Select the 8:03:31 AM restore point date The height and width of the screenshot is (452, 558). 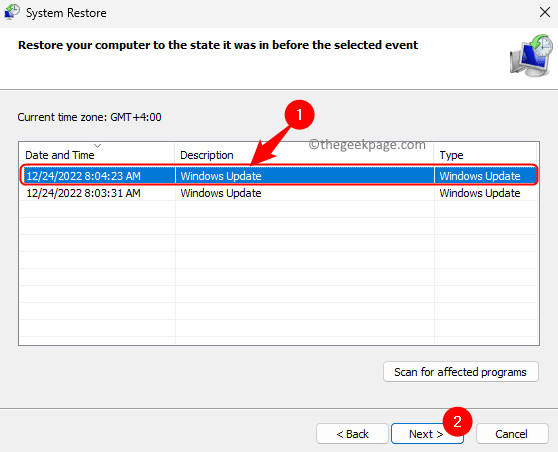[x=83, y=193]
